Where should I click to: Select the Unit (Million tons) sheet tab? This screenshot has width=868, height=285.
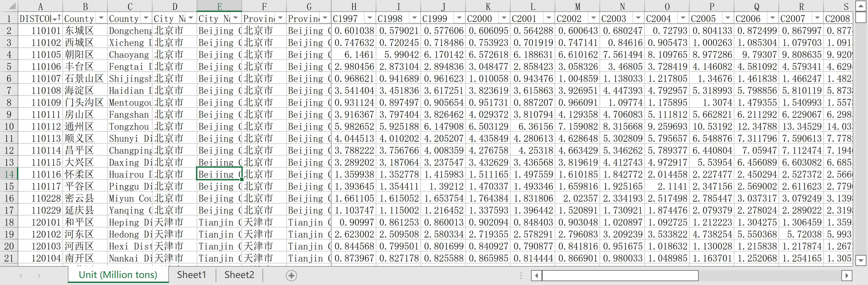coord(118,275)
